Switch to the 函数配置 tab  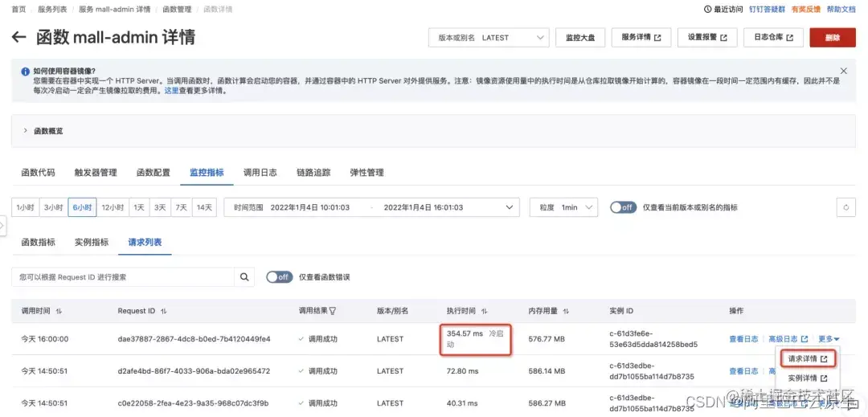pyautogui.click(x=154, y=172)
